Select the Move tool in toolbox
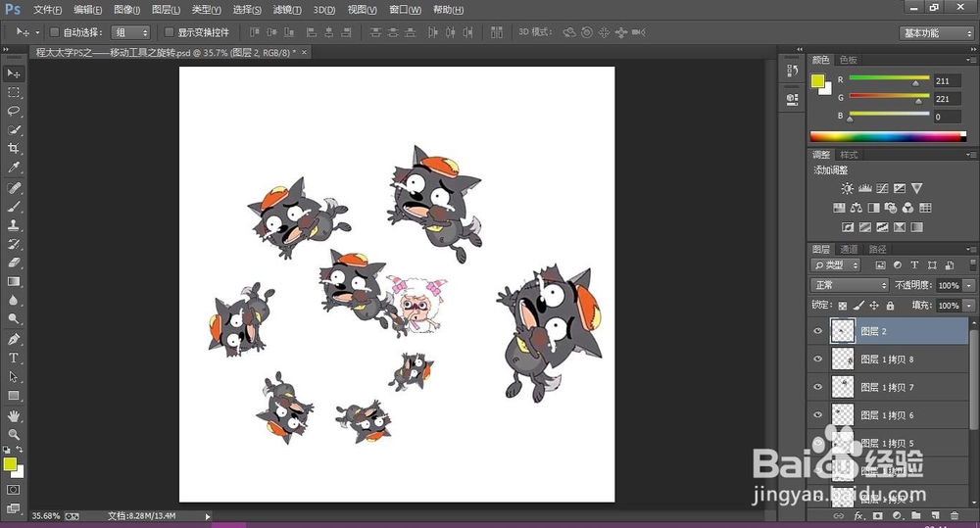 click(x=13, y=73)
